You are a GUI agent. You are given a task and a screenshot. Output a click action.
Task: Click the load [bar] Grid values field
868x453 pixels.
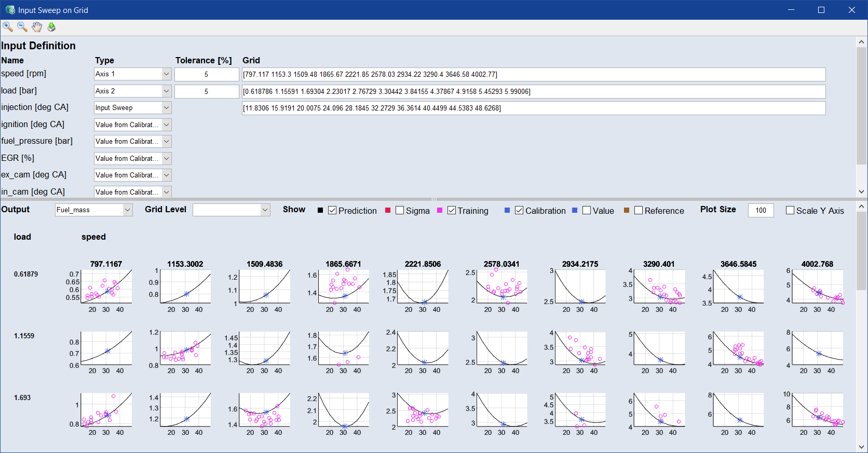pos(533,91)
